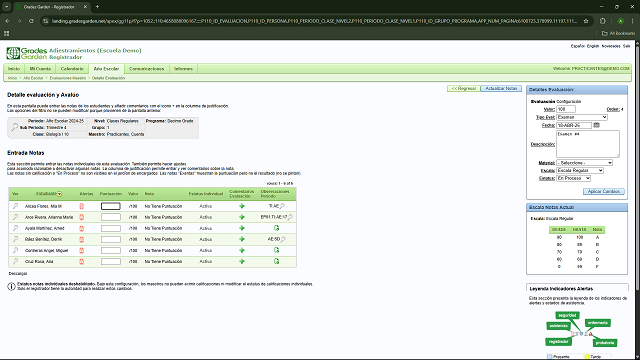Reload the browser page
The height and width of the screenshot is (360, 640).
pos(31,21)
